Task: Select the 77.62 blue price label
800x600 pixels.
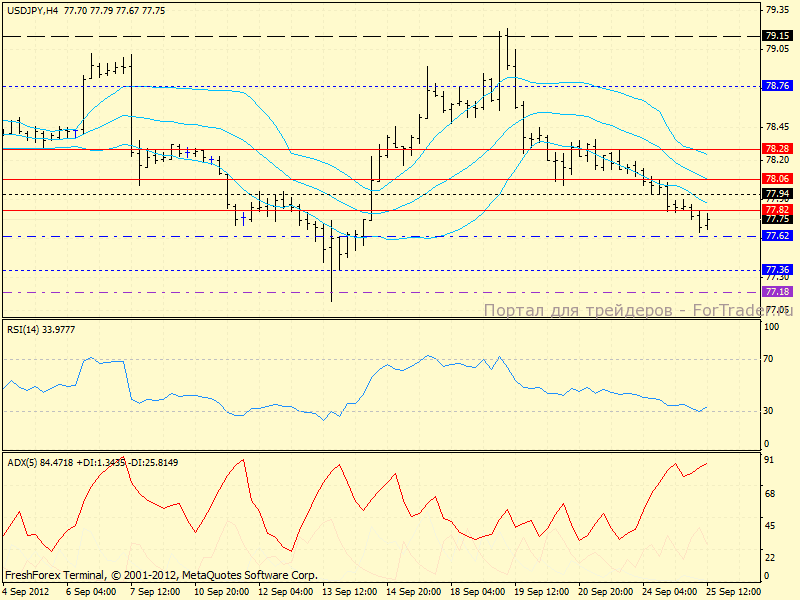Action: click(x=777, y=236)
